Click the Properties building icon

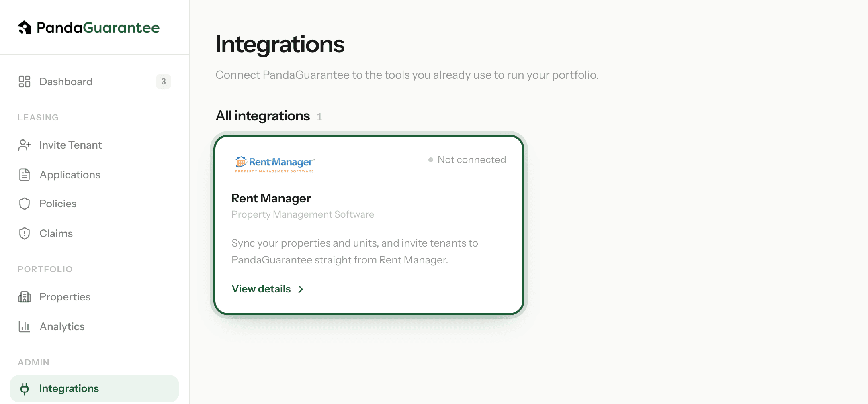click(25, 297)
